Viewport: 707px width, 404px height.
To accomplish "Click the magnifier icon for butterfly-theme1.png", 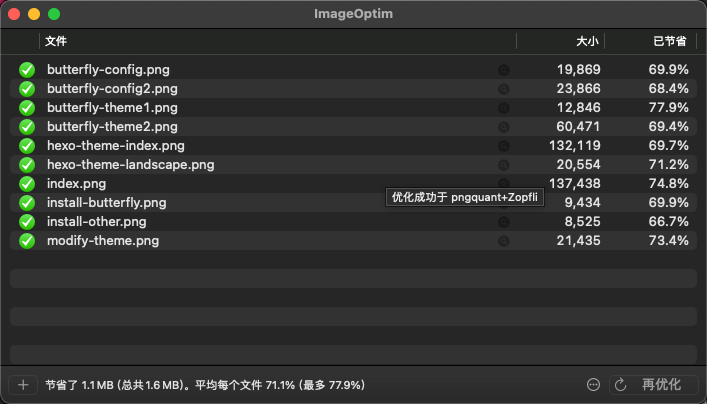I will (504, 108).
